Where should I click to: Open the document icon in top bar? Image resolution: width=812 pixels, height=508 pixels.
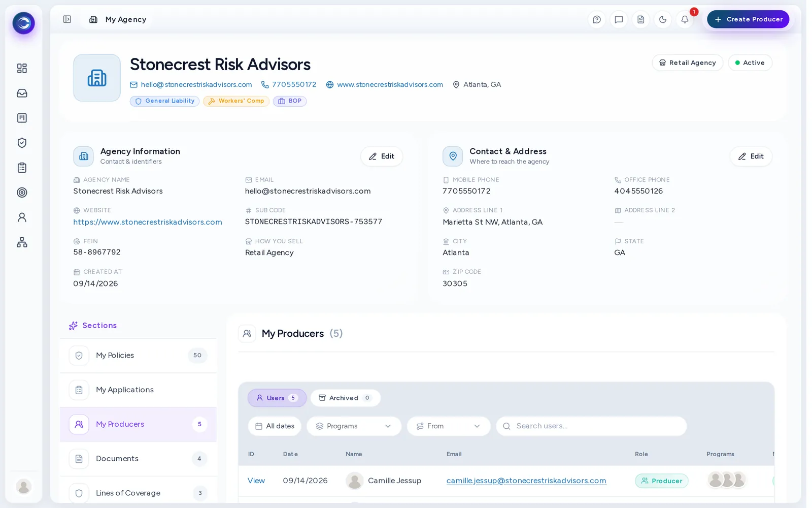coord(641,19)
